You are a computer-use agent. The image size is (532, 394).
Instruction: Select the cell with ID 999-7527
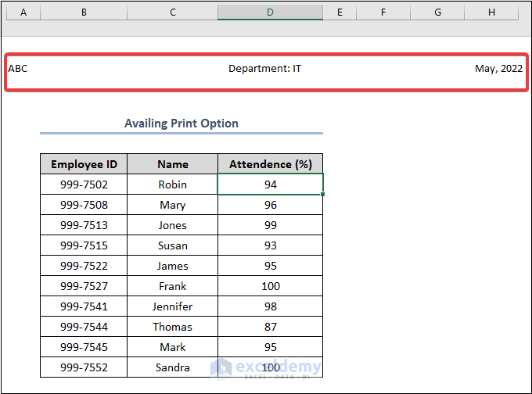84,286
